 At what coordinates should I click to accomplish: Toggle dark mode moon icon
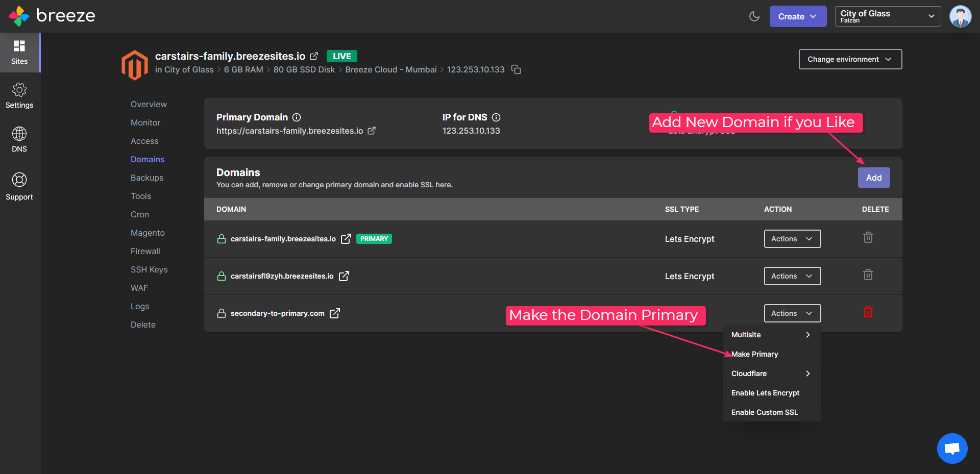(x=754, y=16)
